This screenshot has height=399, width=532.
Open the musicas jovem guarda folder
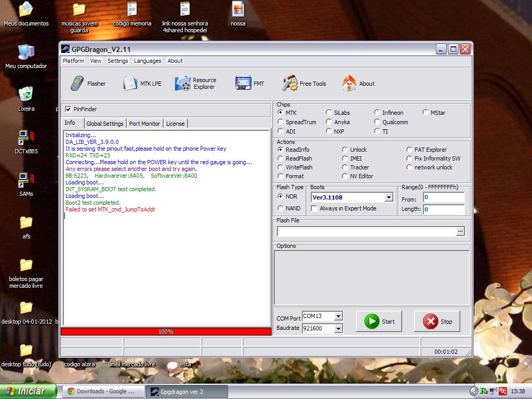[x=79, y=18]
